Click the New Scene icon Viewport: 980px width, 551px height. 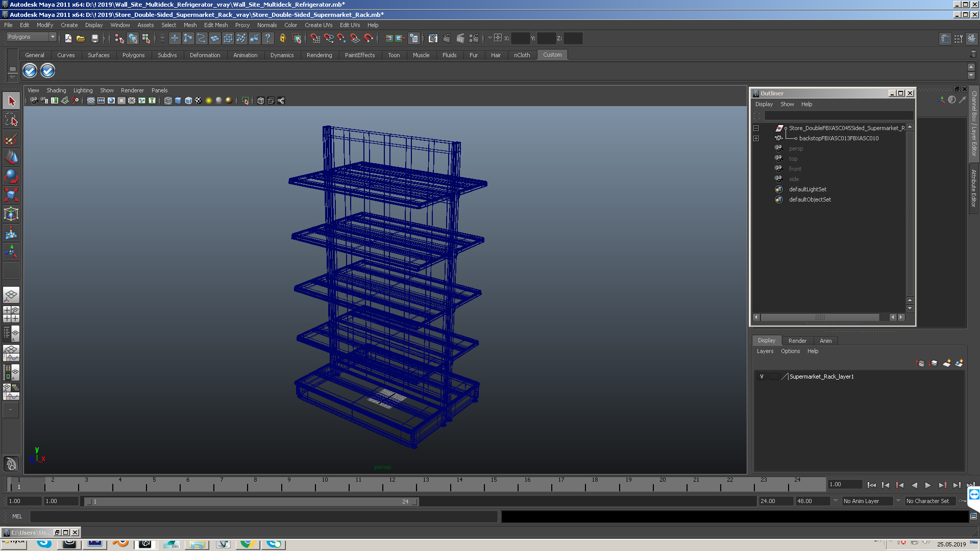[68, 38]
